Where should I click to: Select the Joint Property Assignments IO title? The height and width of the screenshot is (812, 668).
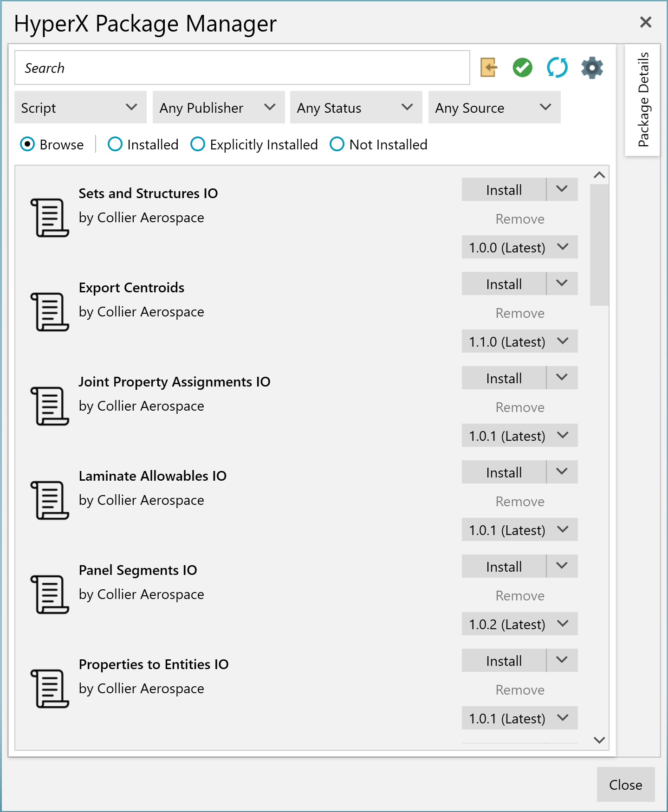point(175,382)
